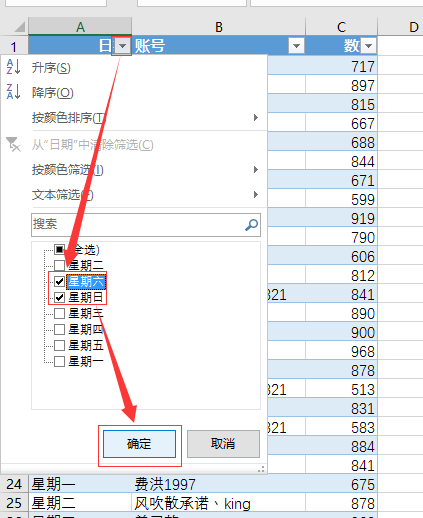Click cell with value 900

[x=341, y=332]
